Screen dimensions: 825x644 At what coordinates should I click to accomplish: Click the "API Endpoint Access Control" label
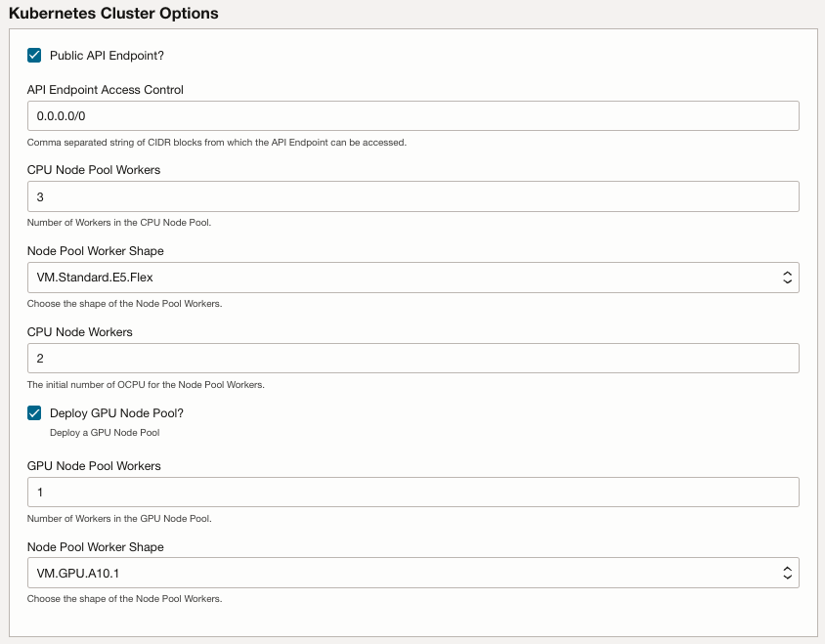tap(106, 90)
